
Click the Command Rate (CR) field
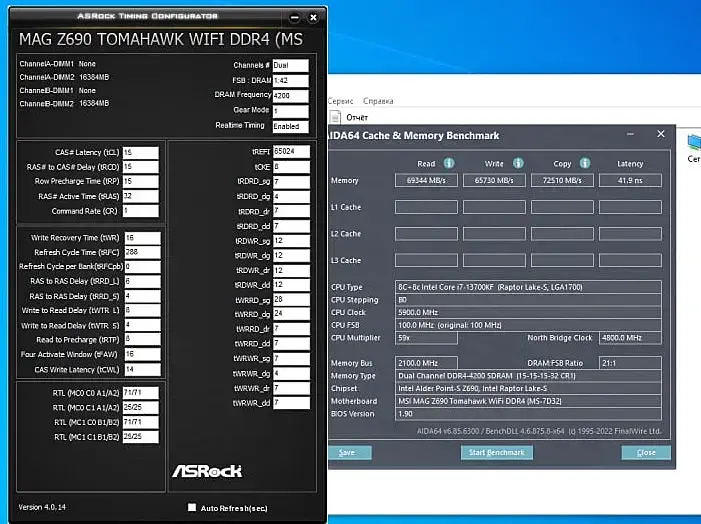(140, 211)
